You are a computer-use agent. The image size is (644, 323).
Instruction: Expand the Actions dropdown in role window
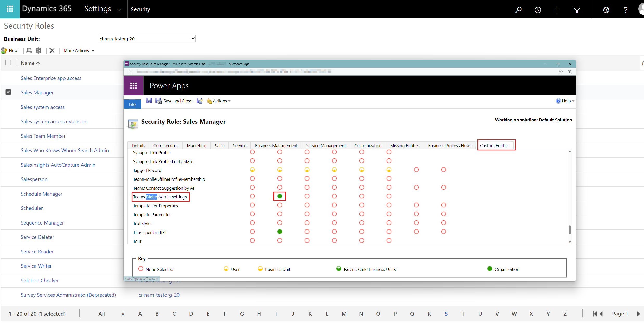(229, 101)
